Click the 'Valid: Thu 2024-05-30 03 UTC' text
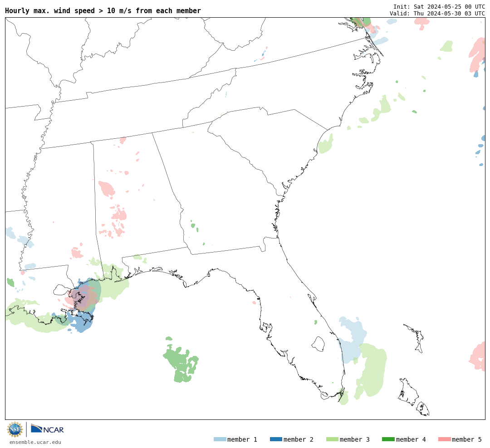Image resolution: width=490 pixels, height=448 pixels. pos(437,14)
